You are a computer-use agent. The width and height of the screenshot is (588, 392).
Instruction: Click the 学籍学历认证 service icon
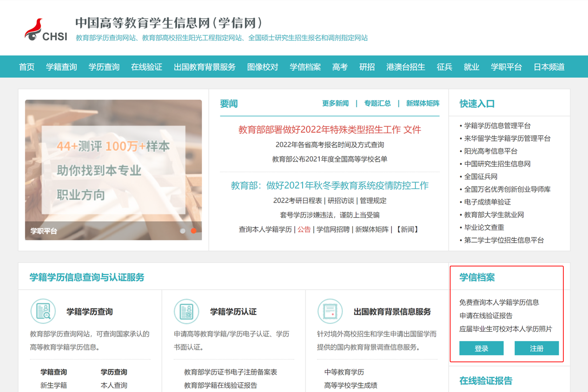click(186, 311)
